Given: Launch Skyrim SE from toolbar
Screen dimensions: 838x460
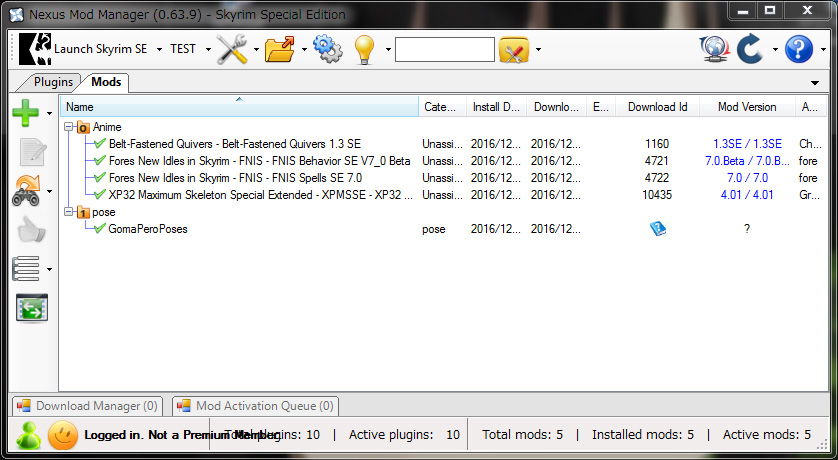Looking at the screenshot, I should (x=83, y=49).
